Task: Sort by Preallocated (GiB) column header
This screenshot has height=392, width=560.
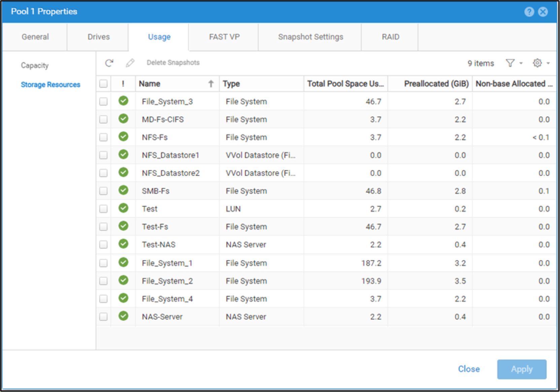Action: [430, 84]
